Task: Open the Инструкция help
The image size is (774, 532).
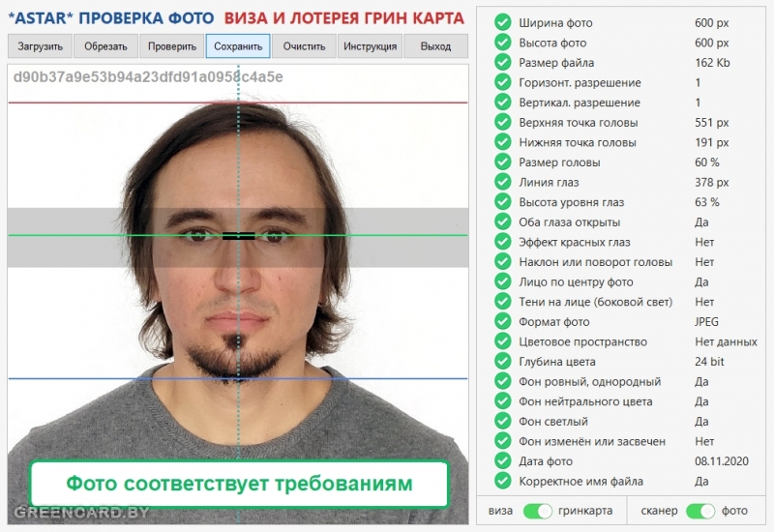Action: pyautogui.click(x=370, y=45)
